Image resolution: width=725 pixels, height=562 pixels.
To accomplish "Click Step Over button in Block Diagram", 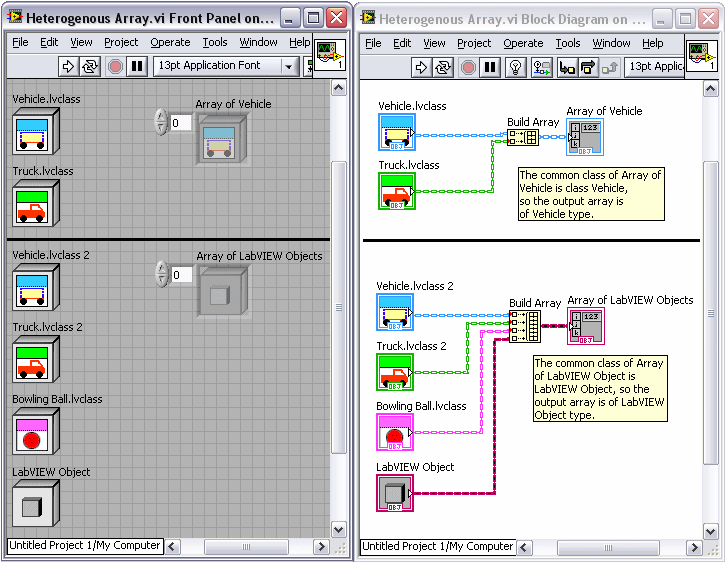I will tap(588, 68).
